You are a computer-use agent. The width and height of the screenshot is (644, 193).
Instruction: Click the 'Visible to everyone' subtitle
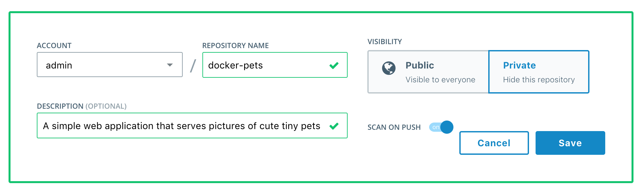tap(440, 80)
